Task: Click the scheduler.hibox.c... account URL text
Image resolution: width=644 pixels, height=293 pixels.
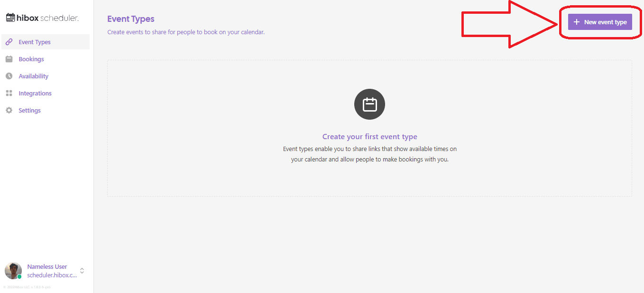Action: (52, 275)
